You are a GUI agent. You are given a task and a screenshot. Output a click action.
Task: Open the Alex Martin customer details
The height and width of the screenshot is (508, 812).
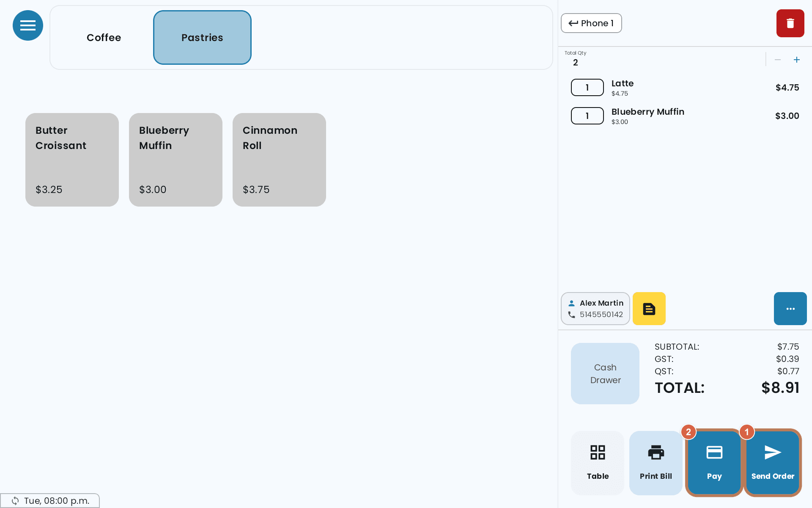click(595, 309)
